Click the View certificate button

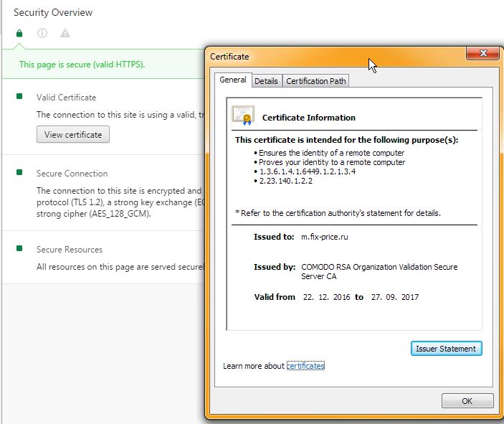[x=73, y=134]
